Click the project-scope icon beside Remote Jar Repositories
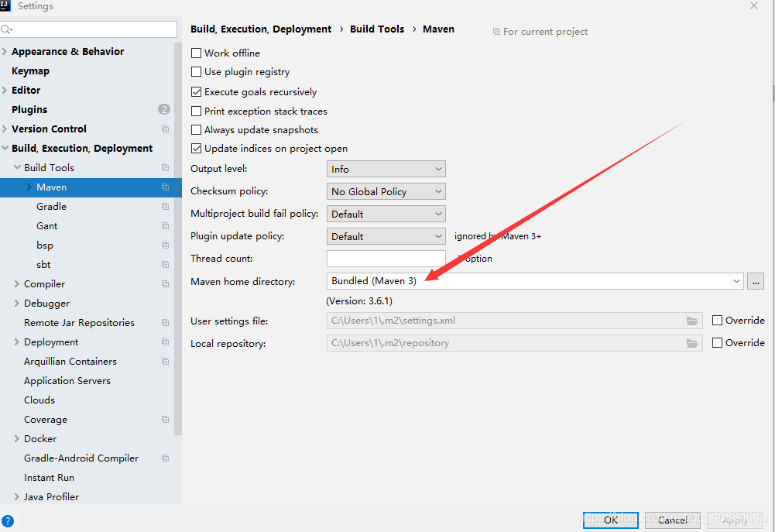The width and height of the screenshot is (775, 532). 165,322
